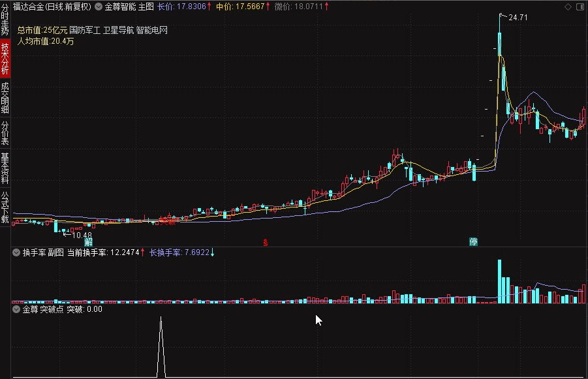The image size is (588, 379).
Task: Click the 微价: 18.0711 value
Action: click(x=298, y=7)
